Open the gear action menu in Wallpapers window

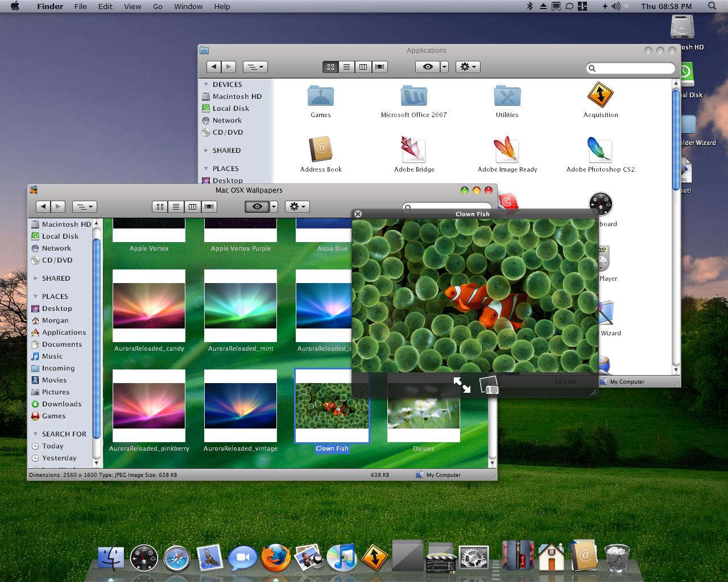coord(297,207)
